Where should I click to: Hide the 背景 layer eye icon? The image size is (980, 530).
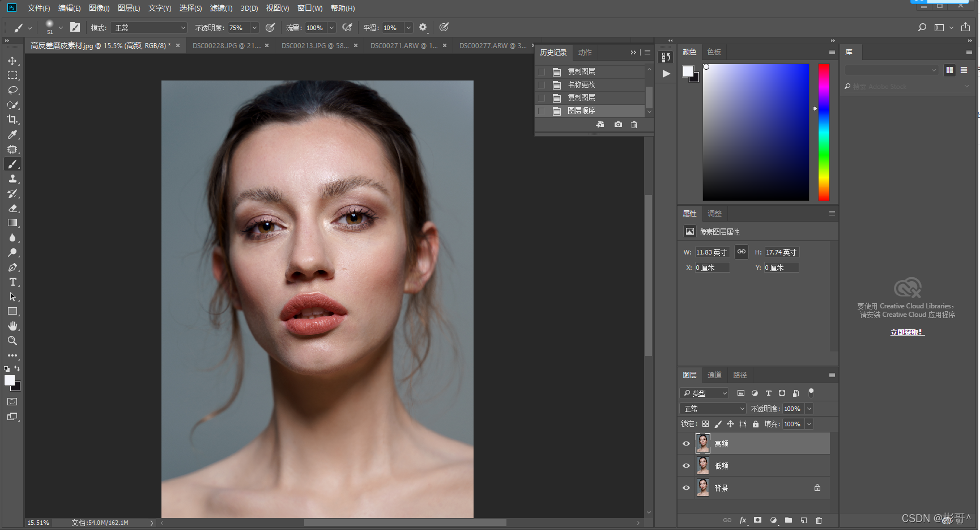pyautogui.click(x=686, y=488)
